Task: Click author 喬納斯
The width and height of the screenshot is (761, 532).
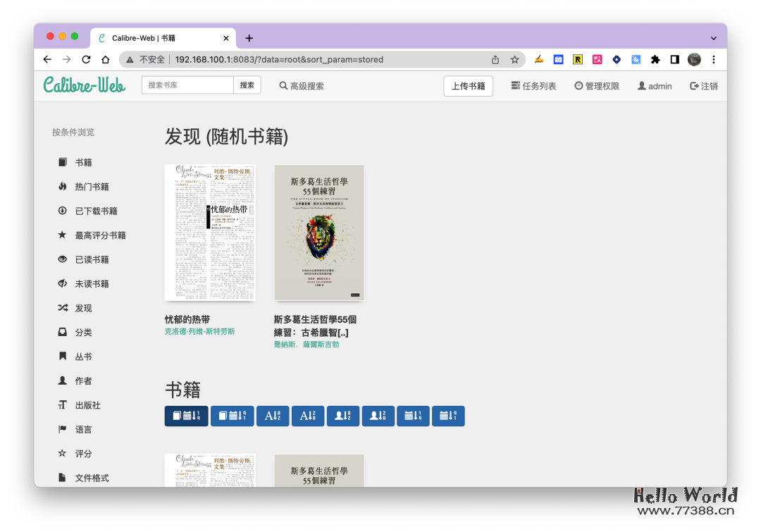Action: 285,344
